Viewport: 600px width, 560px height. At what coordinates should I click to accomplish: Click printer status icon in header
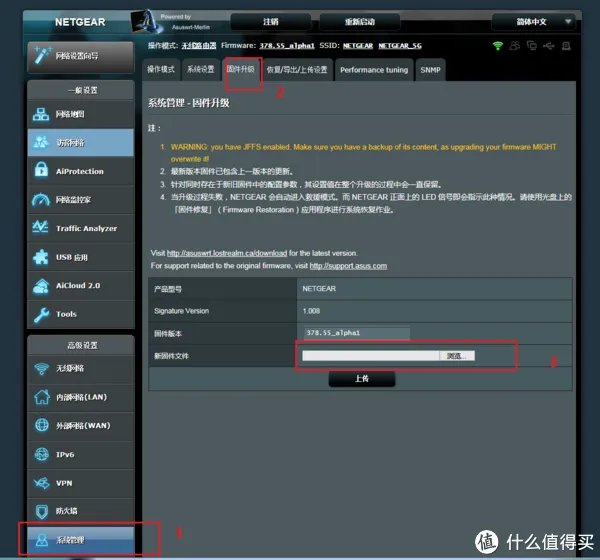(566, 46)
